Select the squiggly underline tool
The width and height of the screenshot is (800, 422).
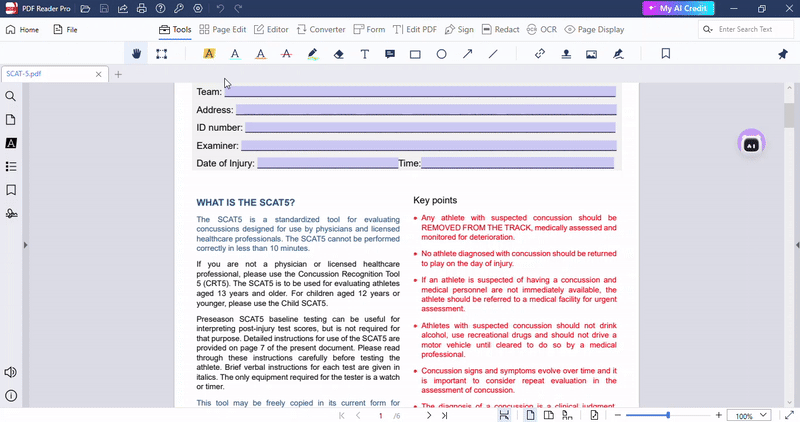pyautogui.click(x=261, y=54)
